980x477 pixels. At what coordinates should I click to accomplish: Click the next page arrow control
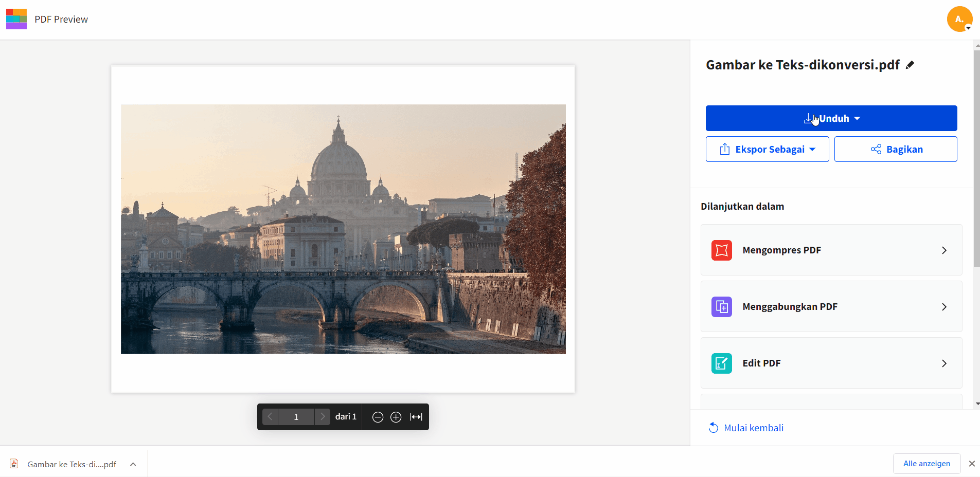coord(322,417)
